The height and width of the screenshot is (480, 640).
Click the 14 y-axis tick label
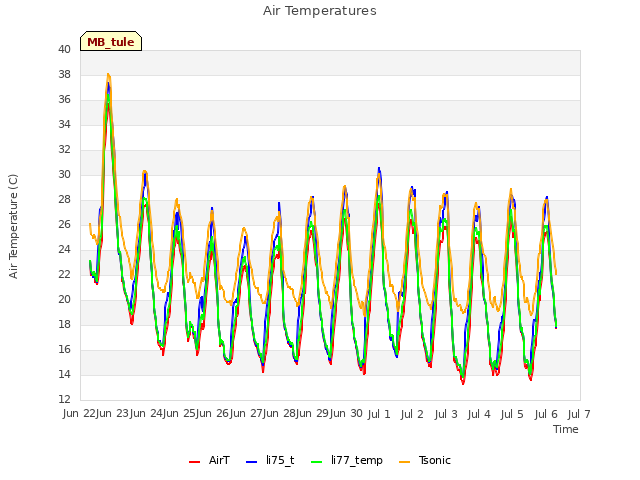[x=64, y=374]
